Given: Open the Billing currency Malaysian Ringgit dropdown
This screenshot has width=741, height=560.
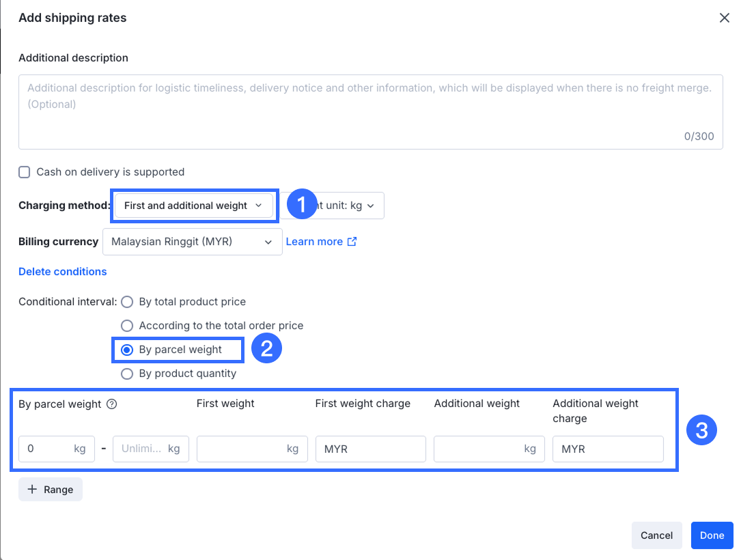Looking at the screenshot, I should [x=192, y=242].
